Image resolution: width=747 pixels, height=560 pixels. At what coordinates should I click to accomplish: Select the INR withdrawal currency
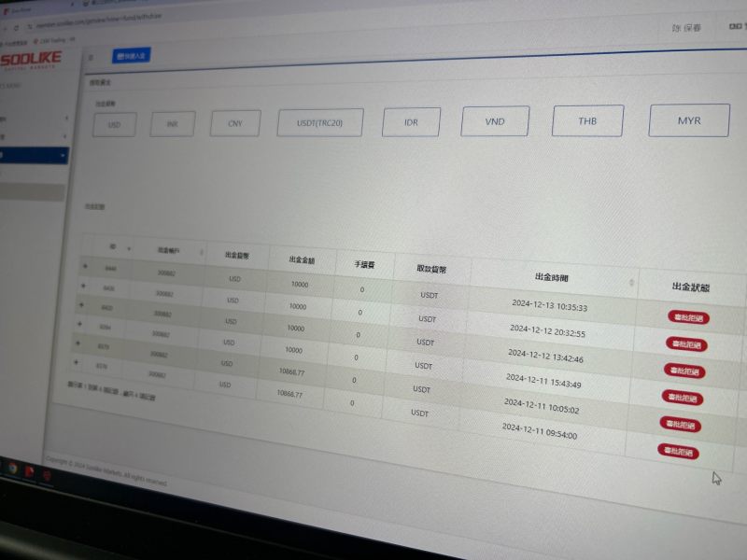[x=173, y=124]
